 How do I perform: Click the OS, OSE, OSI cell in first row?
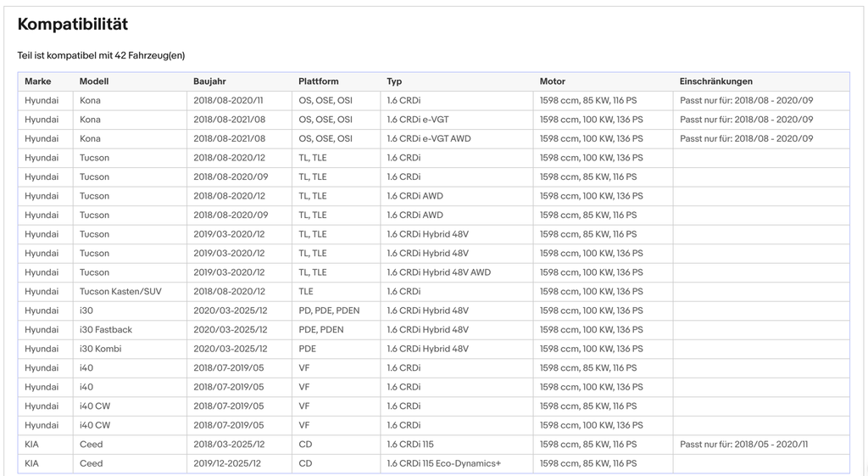(x=325, y=100)
